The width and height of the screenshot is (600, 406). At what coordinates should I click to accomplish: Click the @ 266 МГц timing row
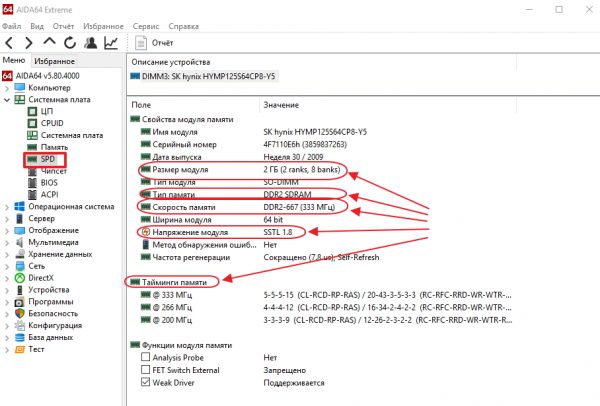click(x=326, y=307)
